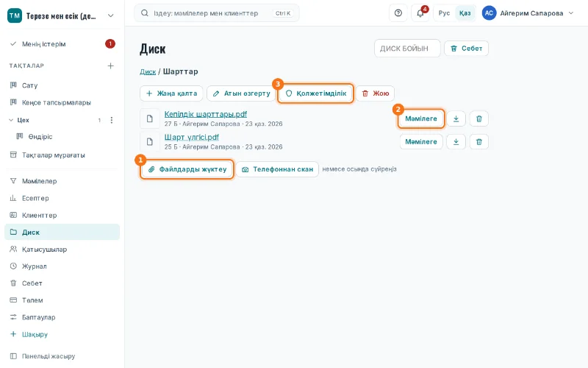The width and height of the screenshot is (588, 368).
Task: Go to Мәмілелер section
Action: 62,181
